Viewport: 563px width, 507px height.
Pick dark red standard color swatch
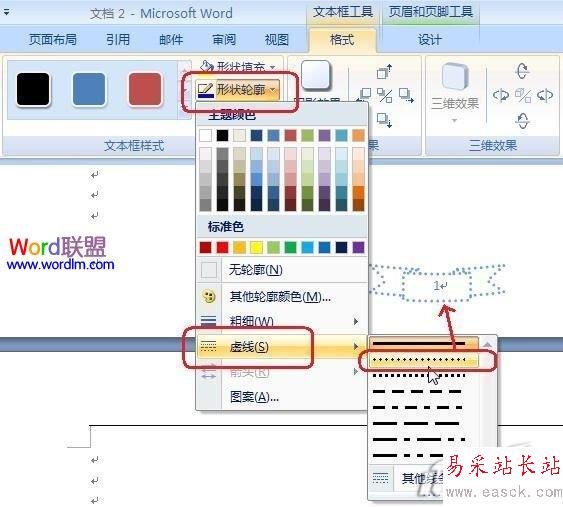[205, 247]
